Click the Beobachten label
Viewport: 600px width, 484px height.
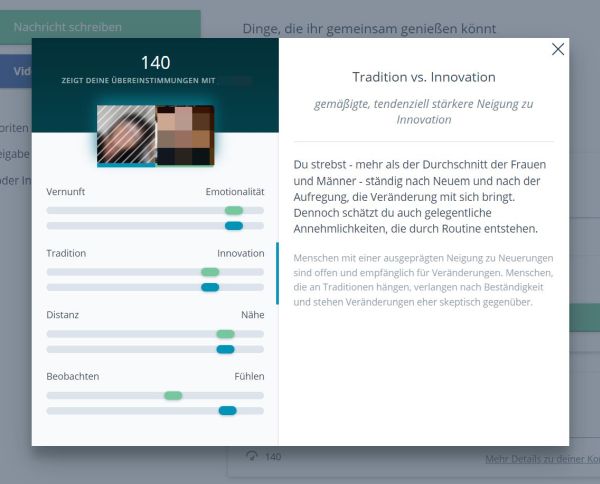click(x=73, y=376)
